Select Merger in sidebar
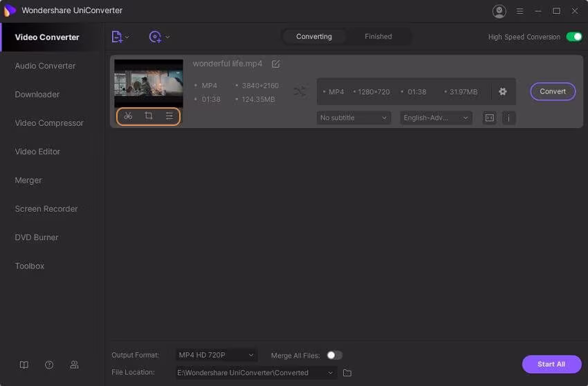Screen dimensions: 588x386 coord(28,181)
